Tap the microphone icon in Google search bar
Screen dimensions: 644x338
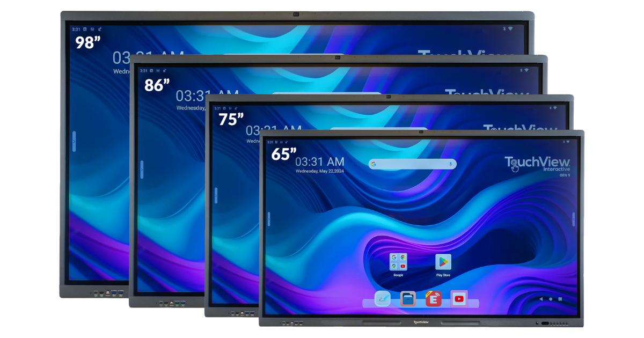coord(450,164)
